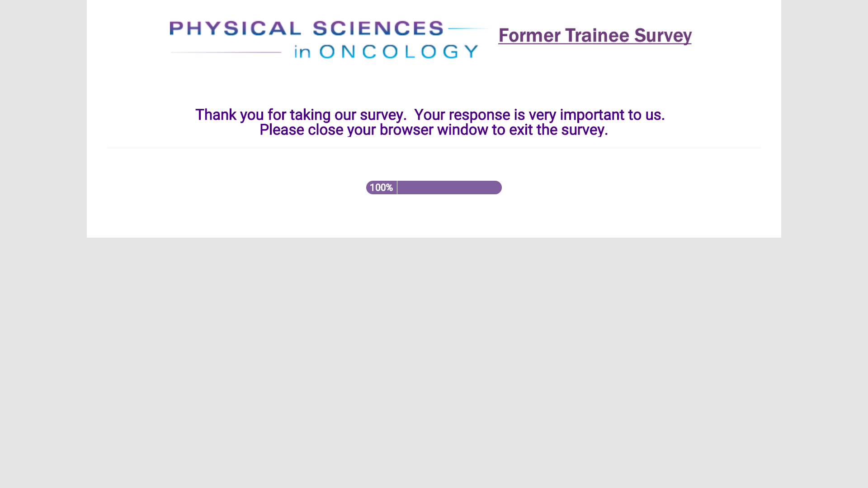Click the word "Former" in the survey title

tap(529, 36)
